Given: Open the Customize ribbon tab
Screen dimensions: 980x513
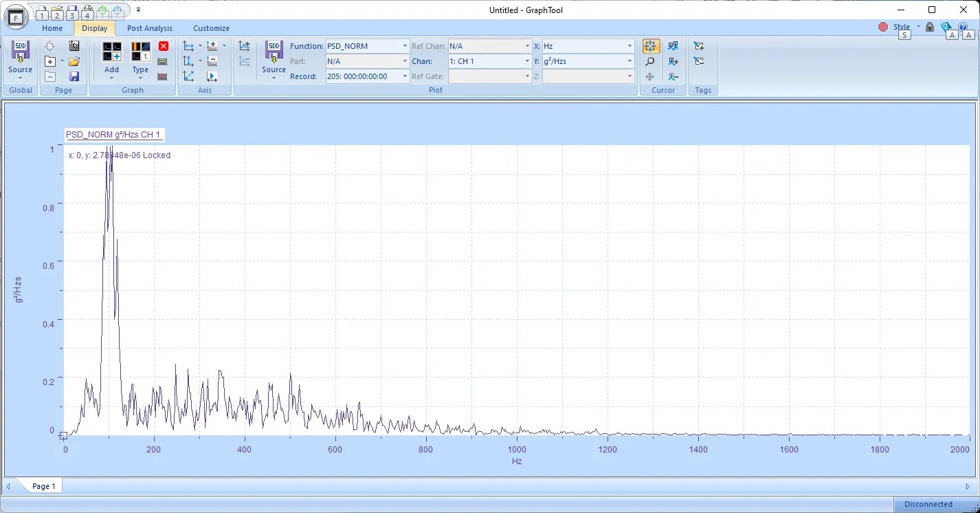Looking at the screenshot, I should tap(211, 28).
